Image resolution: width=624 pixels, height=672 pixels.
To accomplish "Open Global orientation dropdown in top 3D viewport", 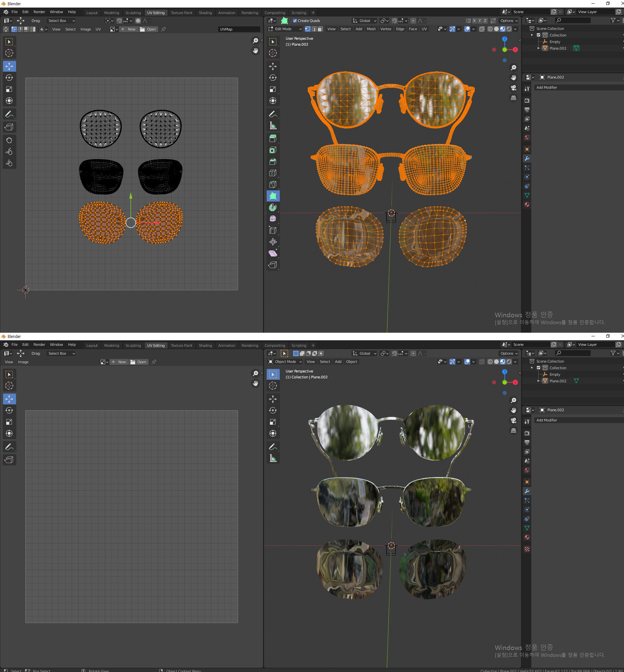I will coord(364,21).
